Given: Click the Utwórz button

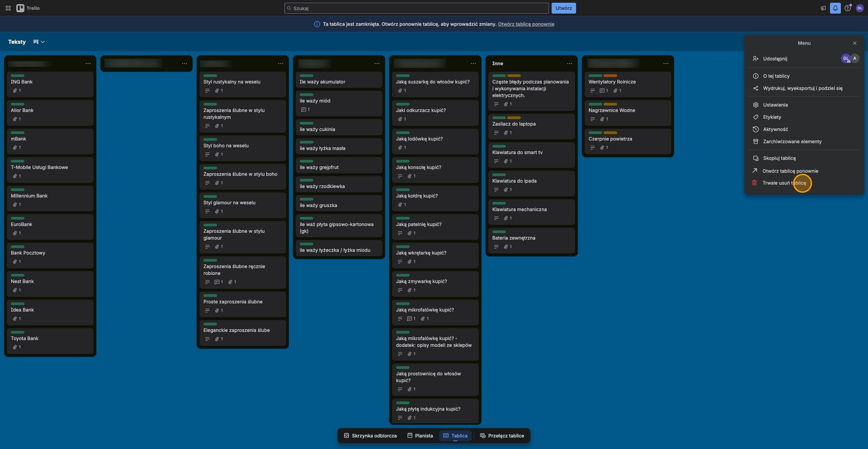Looking at the screenshot, I should [x=564, y=8].
